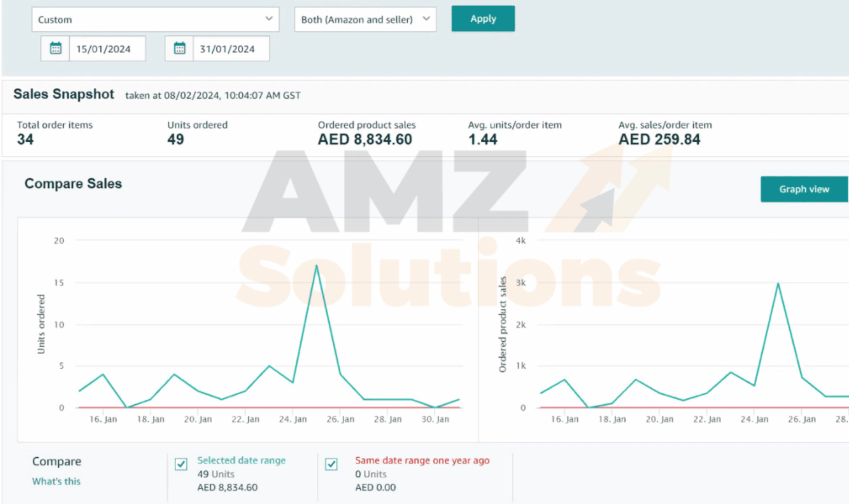Open the What's this link

click(56, 481)
